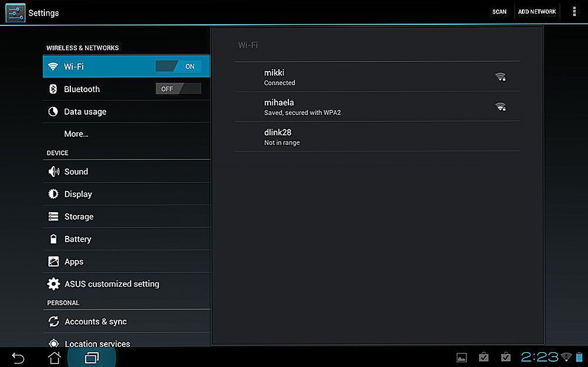Click the Accounts & sync arrows icon
The image size is (588, 367).
coord(54,321)
